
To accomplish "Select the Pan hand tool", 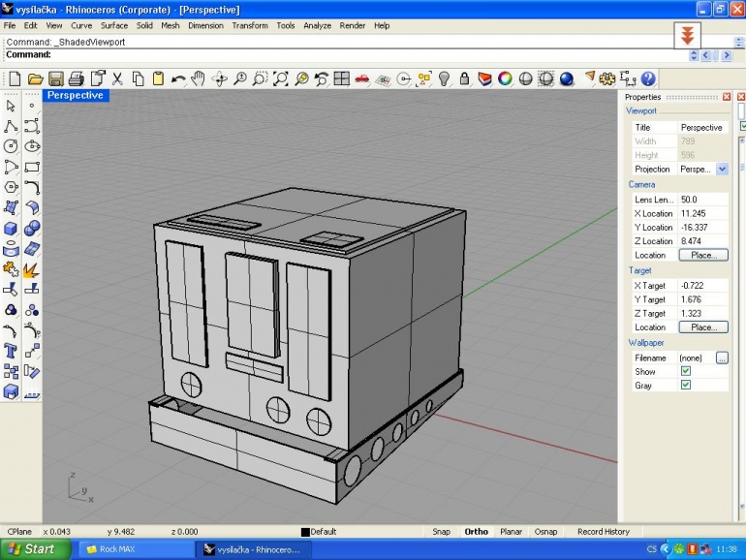I will click(x=199, y=78).
